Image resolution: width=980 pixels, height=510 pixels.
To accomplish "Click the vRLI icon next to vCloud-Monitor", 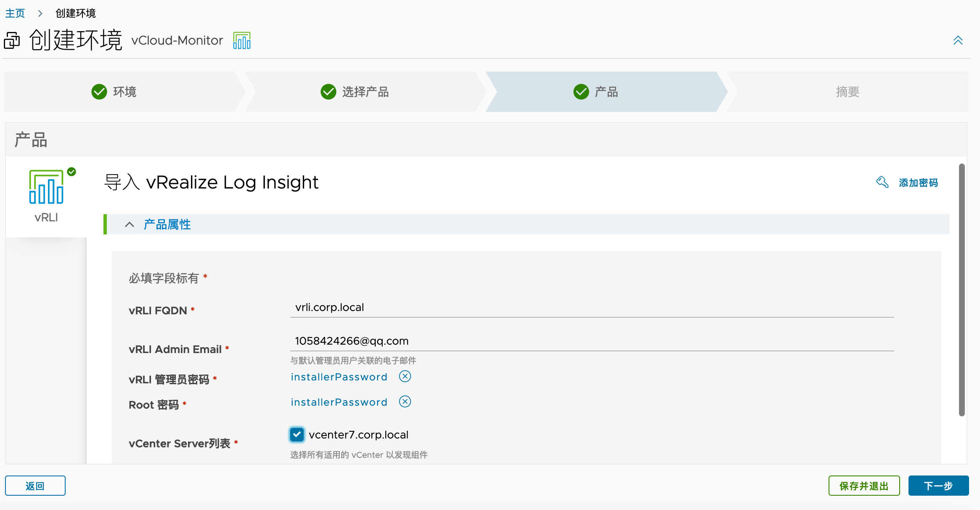I will click(x=242, y=40).
